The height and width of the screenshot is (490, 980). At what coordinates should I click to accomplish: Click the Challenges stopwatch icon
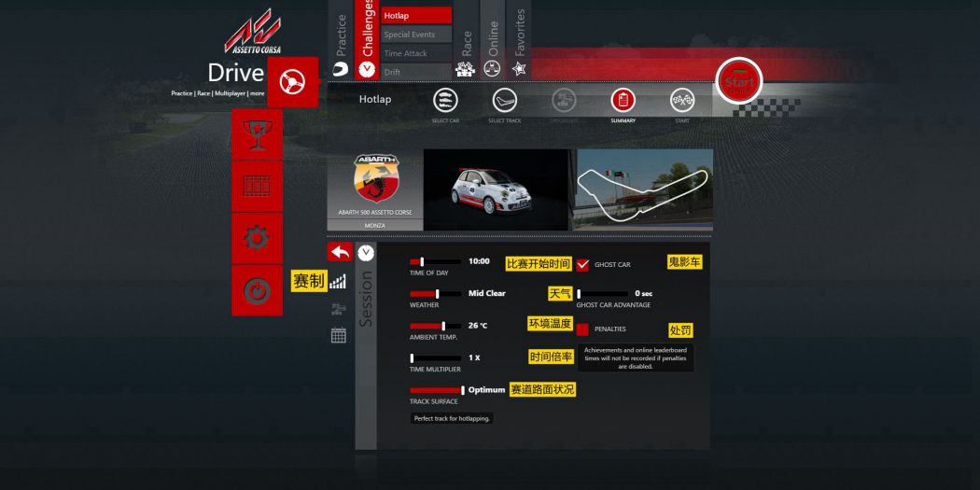[367, 69]
